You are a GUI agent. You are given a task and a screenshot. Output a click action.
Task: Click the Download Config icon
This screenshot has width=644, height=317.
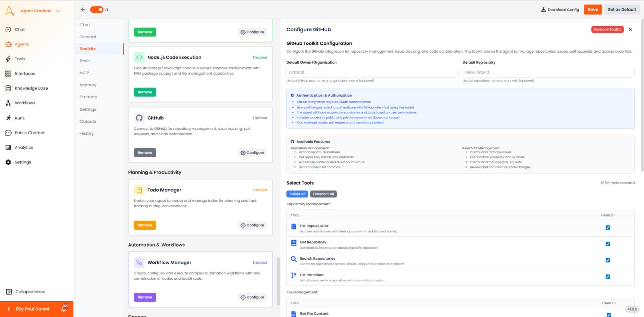pyautogui.click(x=542, y=9)
